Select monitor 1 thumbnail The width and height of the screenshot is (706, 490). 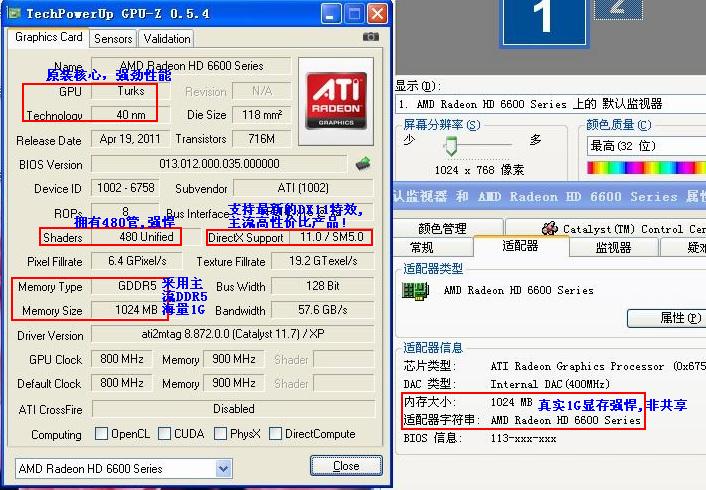544,22
